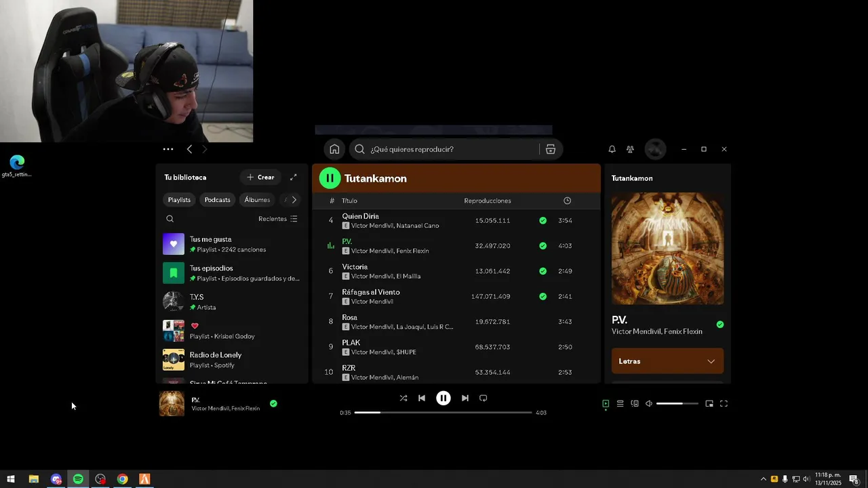
Task: Go to Spotify Home
Action: 334,149
